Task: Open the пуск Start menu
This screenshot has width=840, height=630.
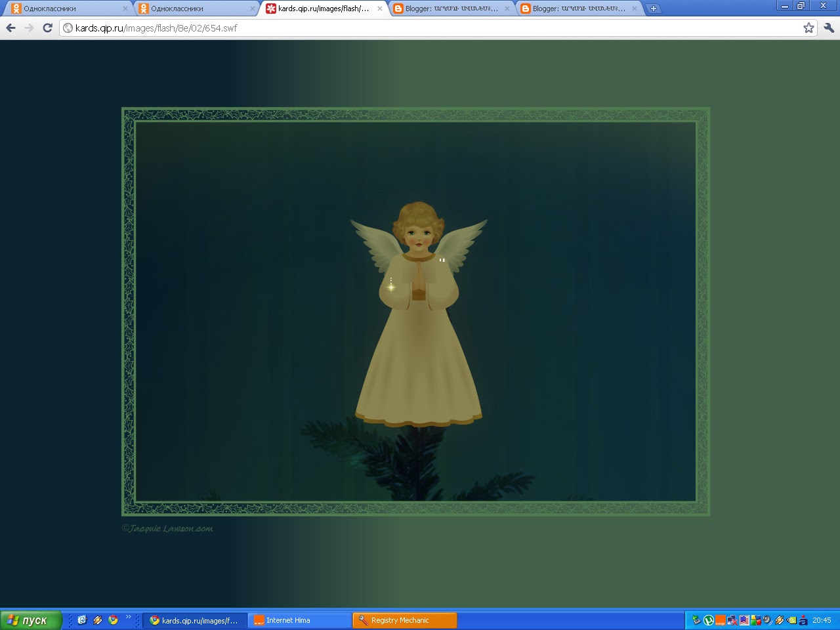Action: (31, 620)
